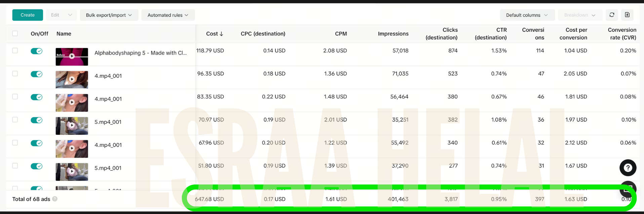Screen dimensions: 644x214
Task: Click the export report icon
Action: pyautogui.click(x=627, y=15)
